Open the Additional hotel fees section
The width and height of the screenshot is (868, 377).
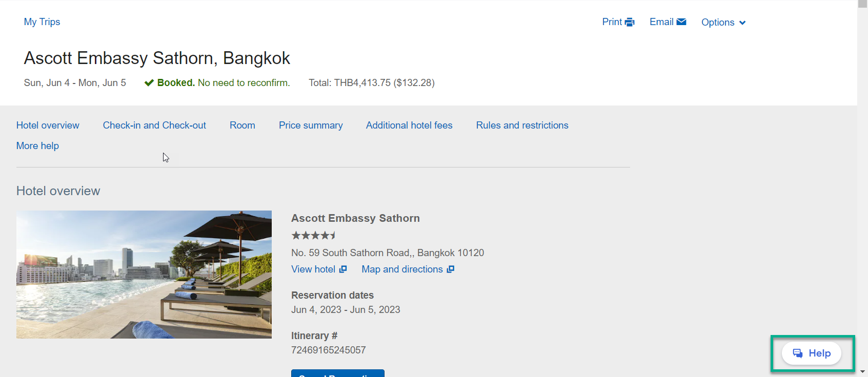click(409, 125)
